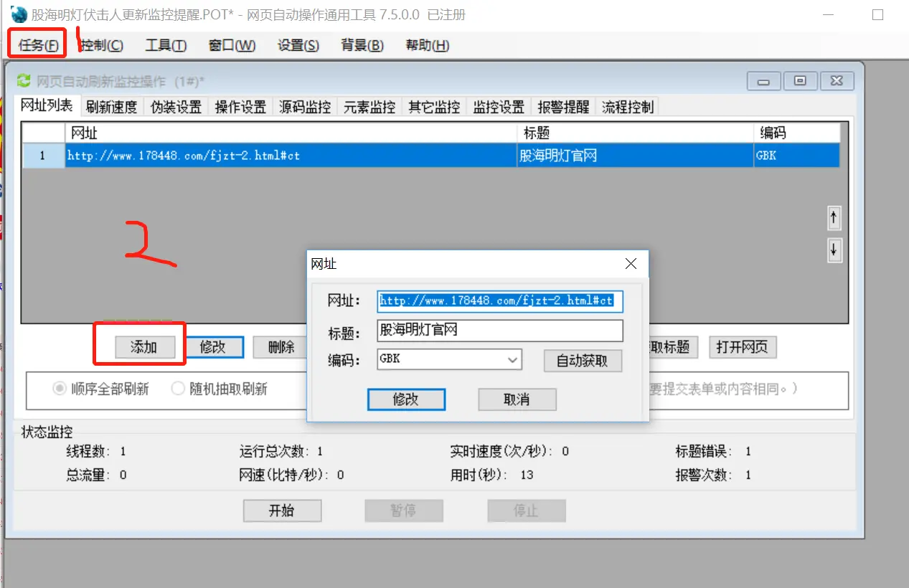Switch to the 报警提醒 tab

click(x=563, y=108)
